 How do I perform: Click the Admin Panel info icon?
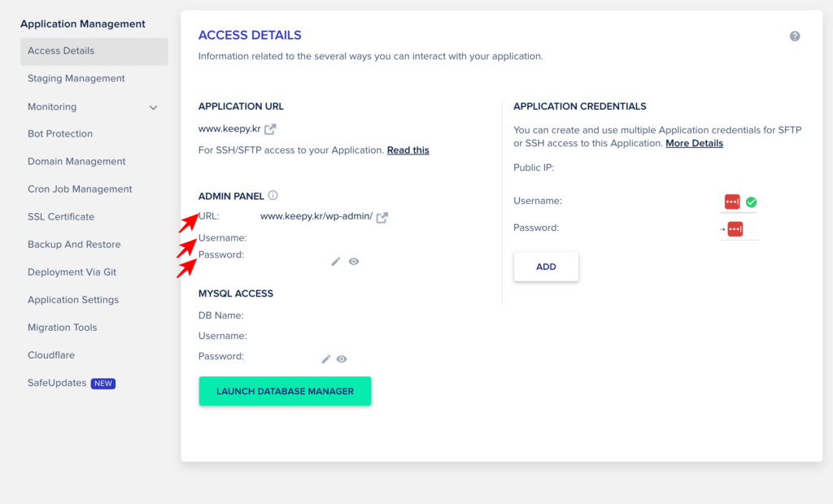click(x=273, y=195)
